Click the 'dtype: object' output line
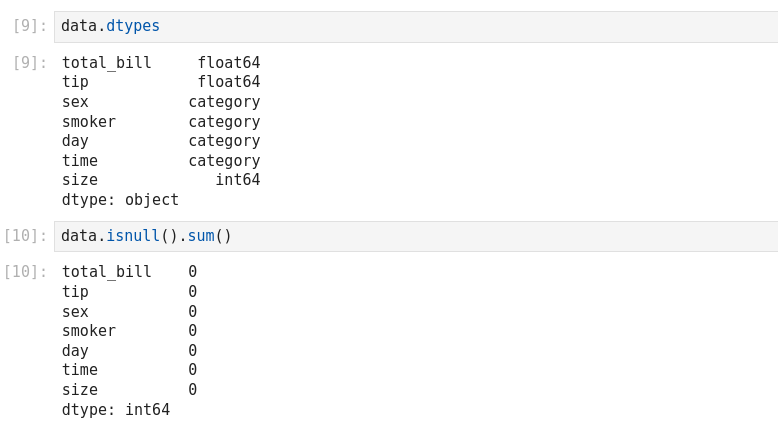This screenshot has height=428, width=778. pos(120,200)
